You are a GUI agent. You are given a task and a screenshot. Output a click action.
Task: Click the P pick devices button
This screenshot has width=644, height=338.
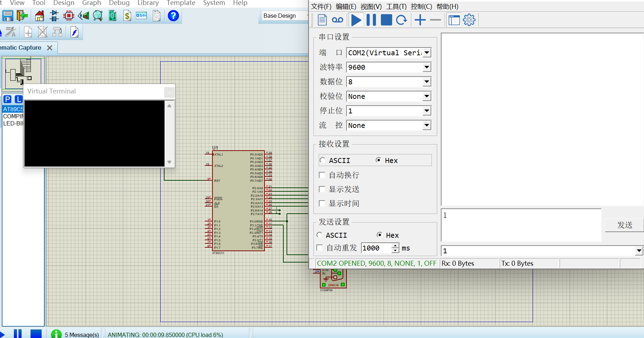coord(7,99)
